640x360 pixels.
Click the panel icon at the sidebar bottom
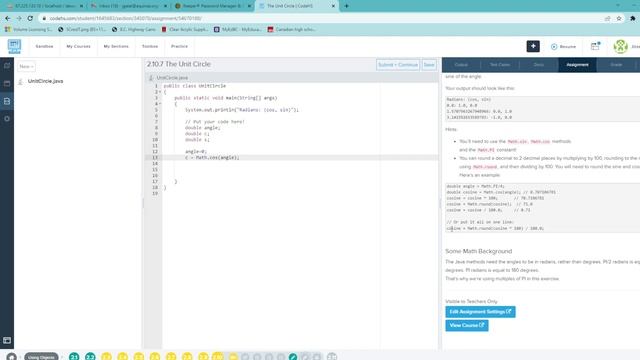pyautogui.click(x=7, y=340)
